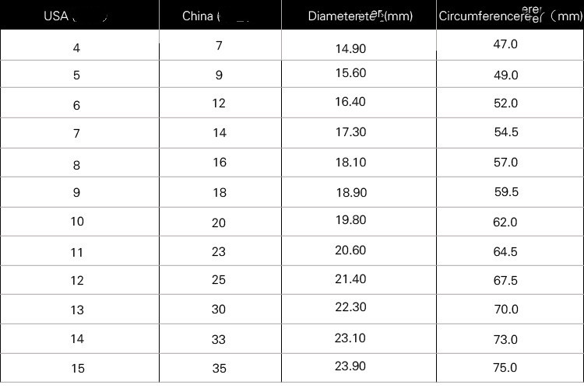Click USA size 10 cell
Image resolution: width=584 pixels, height=392 pixels.
pos(76,222)
